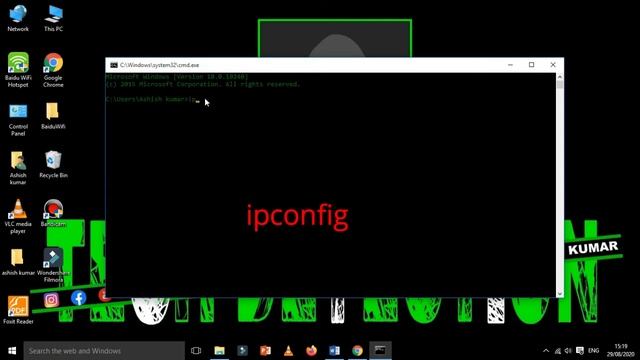Open the BaiduWifi folder

pos(53,116)
